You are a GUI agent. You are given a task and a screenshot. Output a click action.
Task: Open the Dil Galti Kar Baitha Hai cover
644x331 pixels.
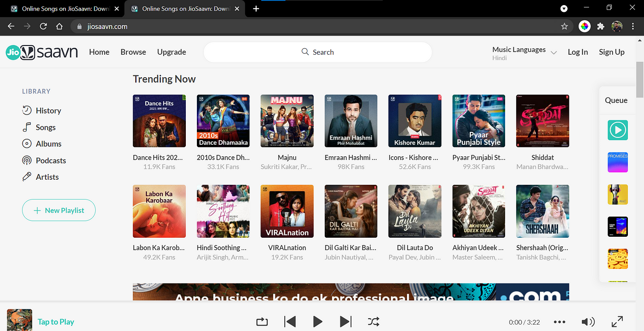[x=351, y=211]
